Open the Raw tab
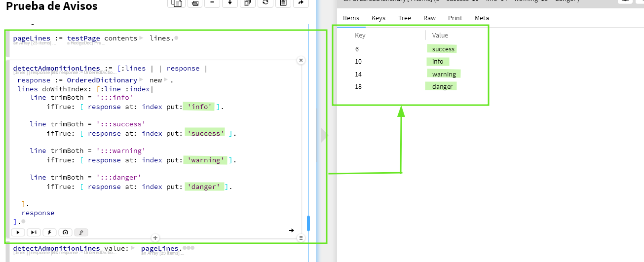Screen dimensions: 644x262 click(429, 18)
